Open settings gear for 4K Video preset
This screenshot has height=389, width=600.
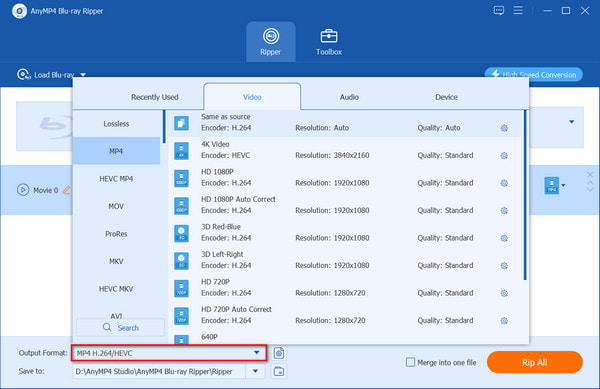coord(504,156)
